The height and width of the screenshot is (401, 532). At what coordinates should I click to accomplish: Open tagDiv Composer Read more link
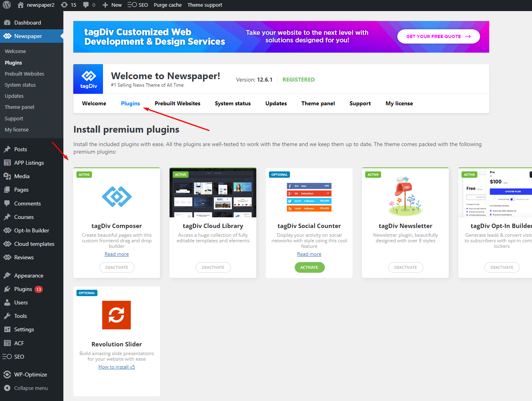click(117, 254)
